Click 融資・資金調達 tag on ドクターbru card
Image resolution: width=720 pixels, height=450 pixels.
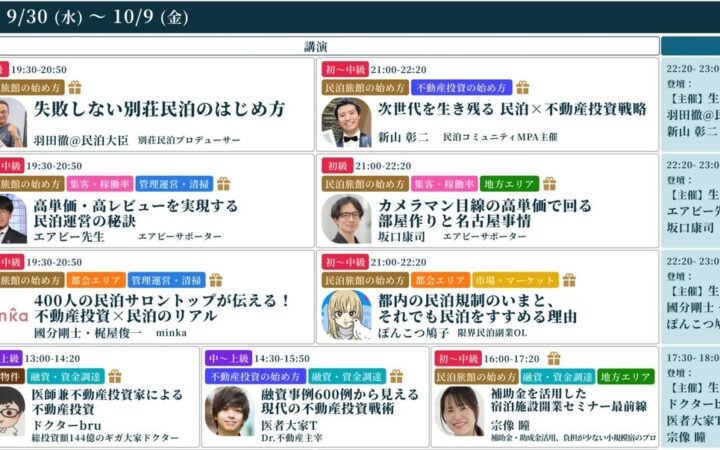coord(66,377)
